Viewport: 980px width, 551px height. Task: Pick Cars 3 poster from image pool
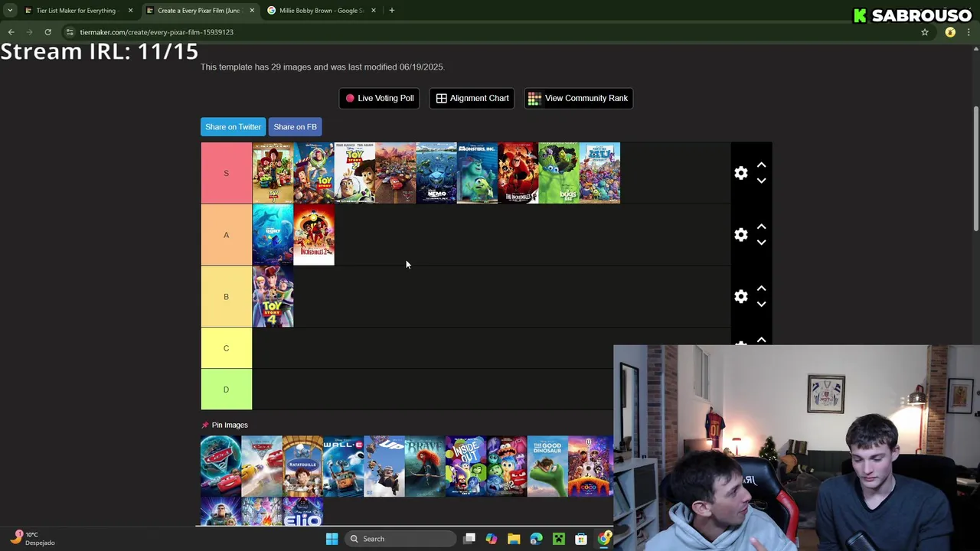point(261,466)
